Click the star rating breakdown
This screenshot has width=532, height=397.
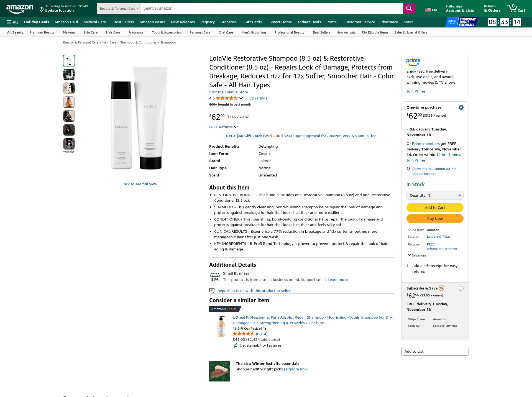pyautogui.click(x=229, y=98)
